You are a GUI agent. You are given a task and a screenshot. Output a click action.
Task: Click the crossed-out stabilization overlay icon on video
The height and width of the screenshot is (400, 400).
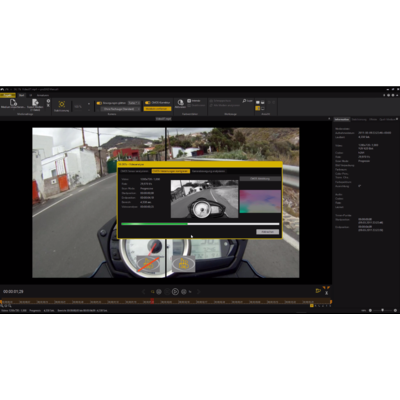pyautogui.click(x=149, y=264)
